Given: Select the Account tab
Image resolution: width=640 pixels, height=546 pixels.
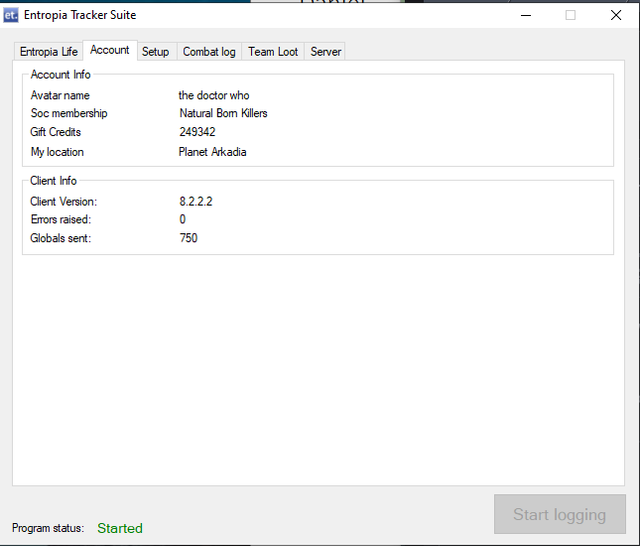Looking at the screenshot, I should click(x=110, y=50).
